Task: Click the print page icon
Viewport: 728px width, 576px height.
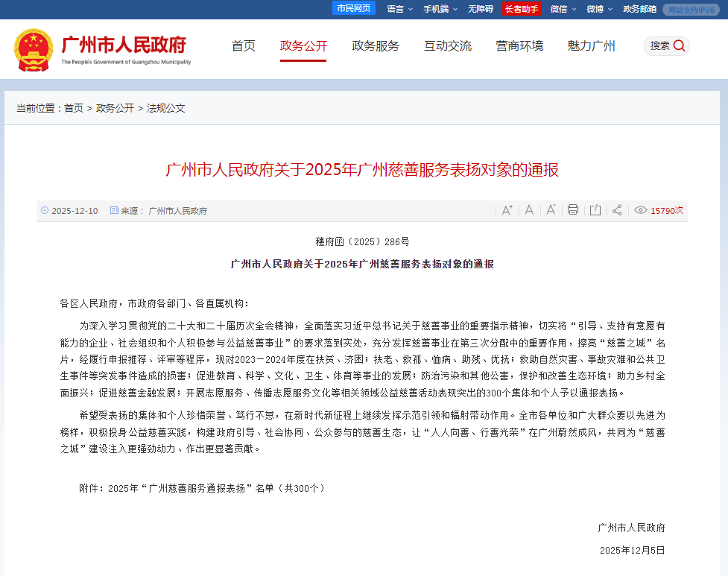Action: coord(573,210)
